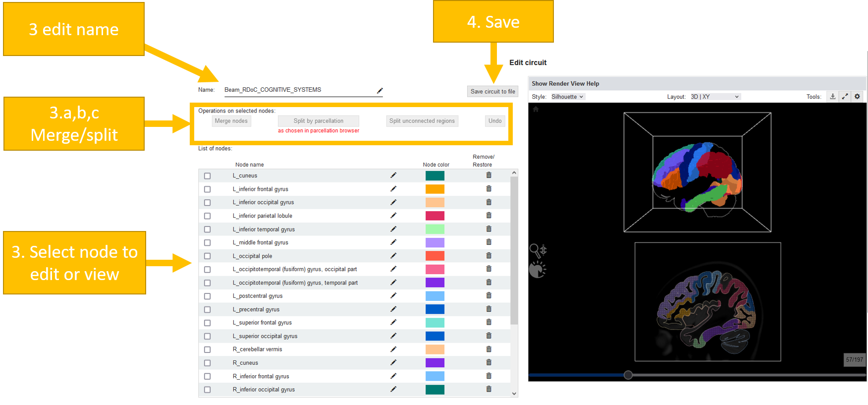The width and height of the screenshot is (868, 405).
Task: Open render settings gear icon
Action: pos(857,97)
